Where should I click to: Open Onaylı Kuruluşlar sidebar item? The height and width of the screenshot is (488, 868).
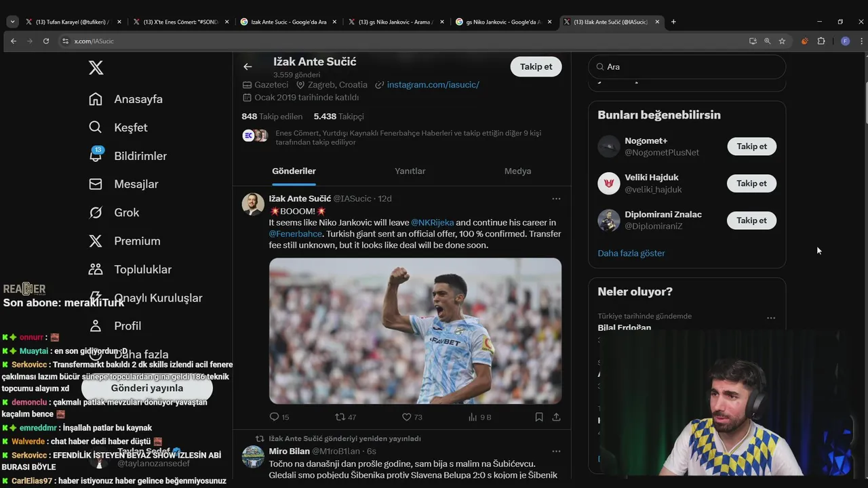coord(145,298)
